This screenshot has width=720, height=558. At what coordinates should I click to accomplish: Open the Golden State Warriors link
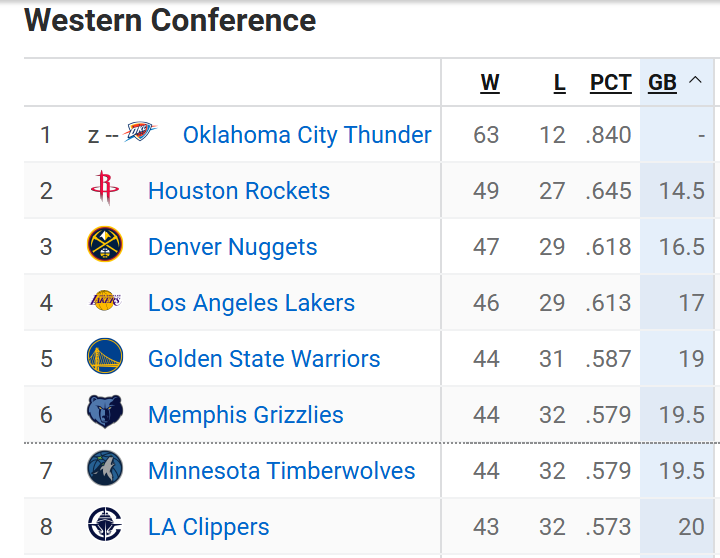264,359
